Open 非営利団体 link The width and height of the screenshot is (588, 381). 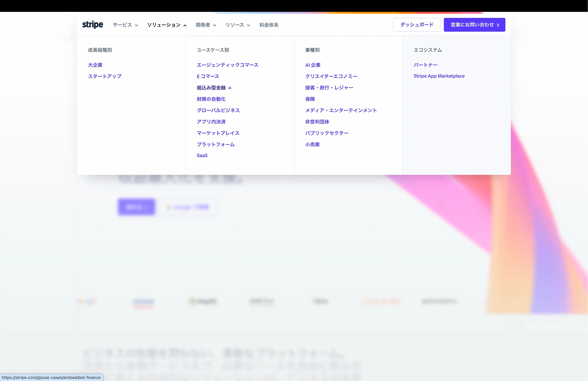coord(317,122)
